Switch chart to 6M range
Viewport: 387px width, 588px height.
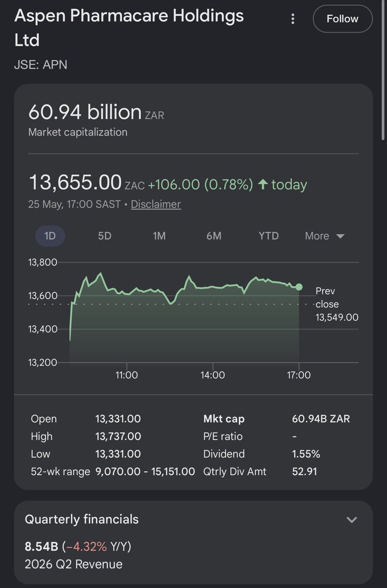[x=214, y=236]
